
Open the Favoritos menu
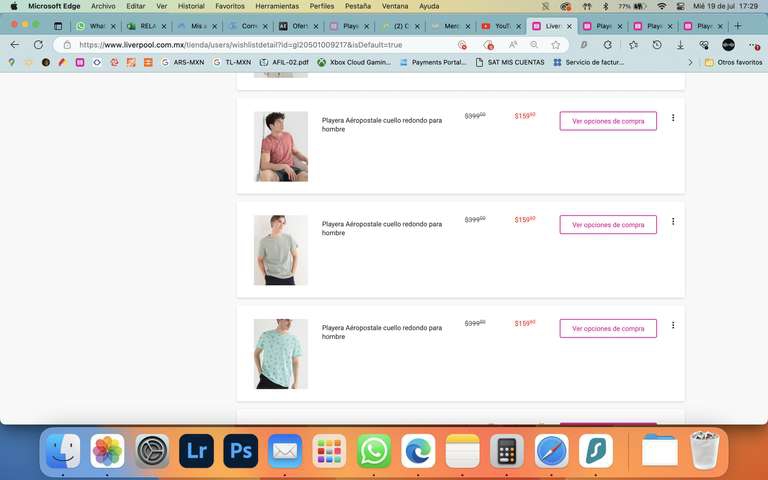230,6
